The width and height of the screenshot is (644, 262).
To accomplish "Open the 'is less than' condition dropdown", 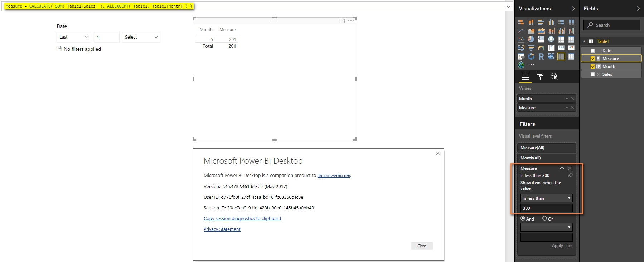I will pyautogui.click(x=546, y=198).
